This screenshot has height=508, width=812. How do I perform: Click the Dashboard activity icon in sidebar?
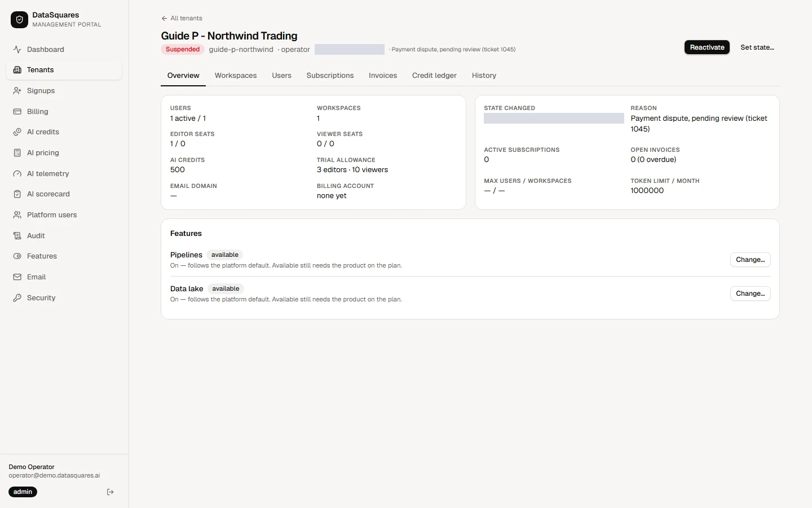pos(17,49)
